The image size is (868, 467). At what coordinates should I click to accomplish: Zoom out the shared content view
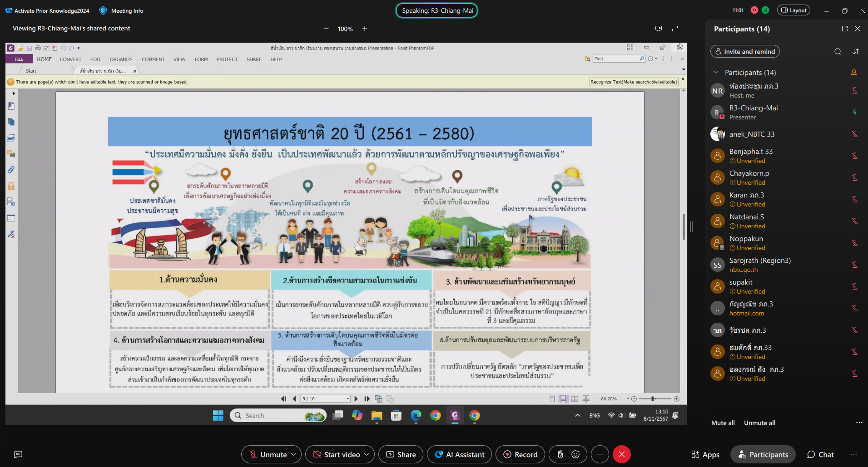[x=326, y=29]
